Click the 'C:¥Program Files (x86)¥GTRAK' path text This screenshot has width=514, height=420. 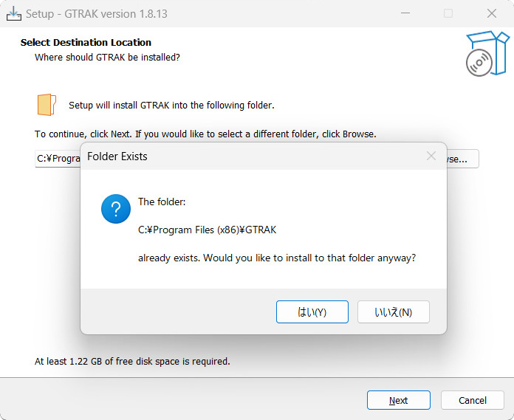pos(208,230)
